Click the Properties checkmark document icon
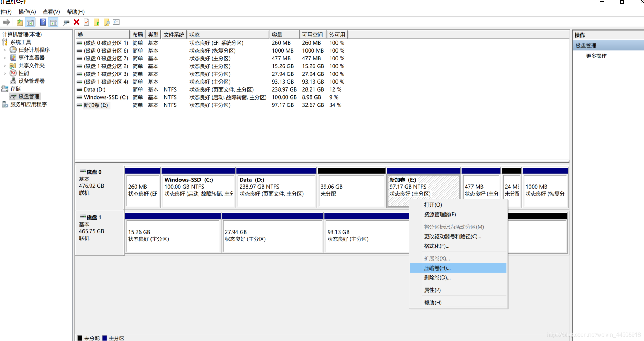The height and width of the screenshot is (341, 644). pos(86,22)
